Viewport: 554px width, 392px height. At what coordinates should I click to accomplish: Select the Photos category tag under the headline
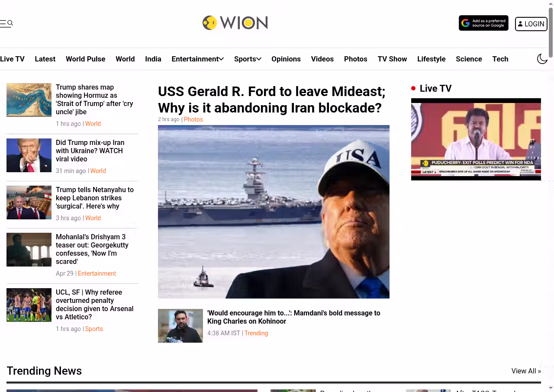coord(193,119)
